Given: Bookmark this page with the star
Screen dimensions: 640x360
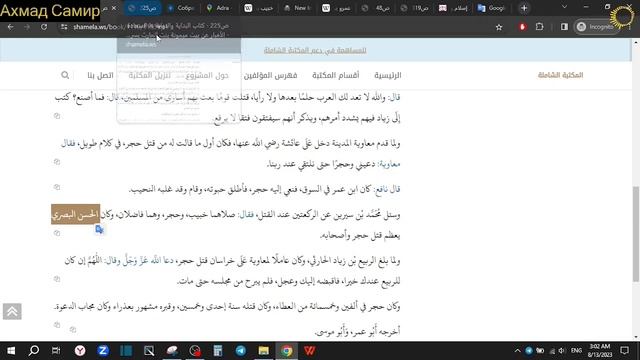Looking at the screenshot, I should (x=499, y=27).
